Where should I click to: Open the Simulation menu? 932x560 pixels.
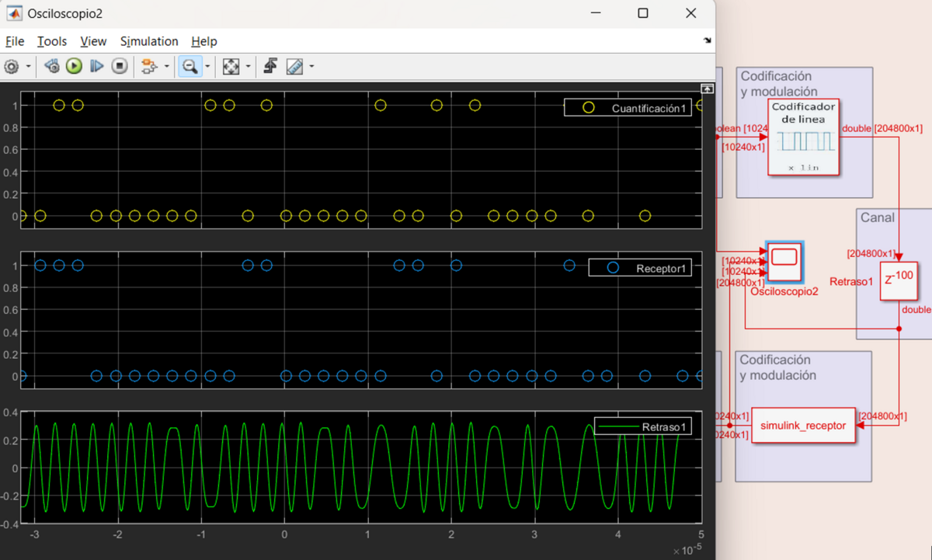[x=149, y=41]
